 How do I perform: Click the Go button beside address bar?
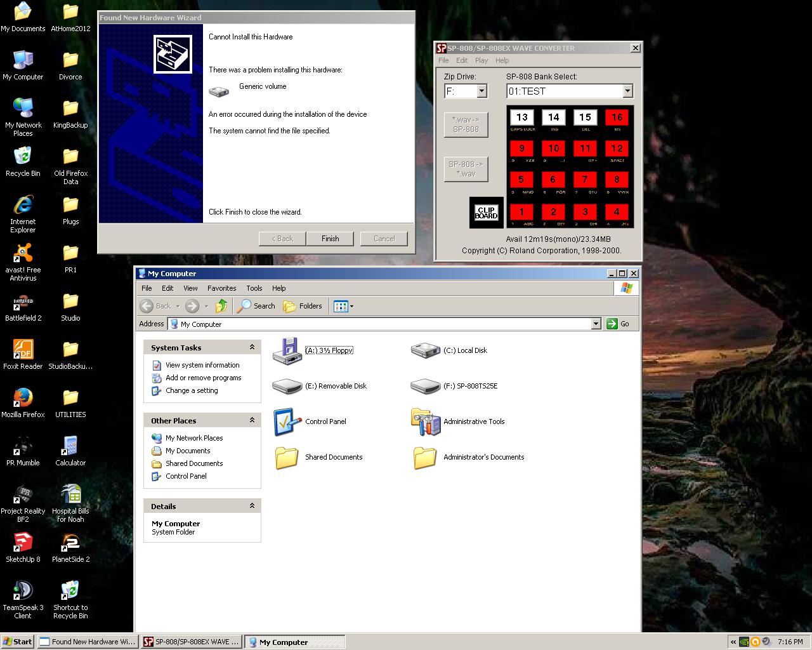click(x=619, y=324)
